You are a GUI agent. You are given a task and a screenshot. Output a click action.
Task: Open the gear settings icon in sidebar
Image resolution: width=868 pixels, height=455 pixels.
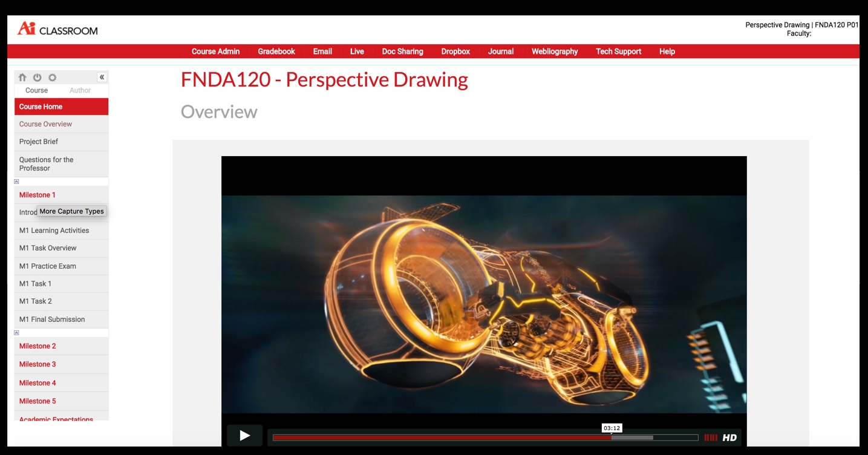(53, 77)
